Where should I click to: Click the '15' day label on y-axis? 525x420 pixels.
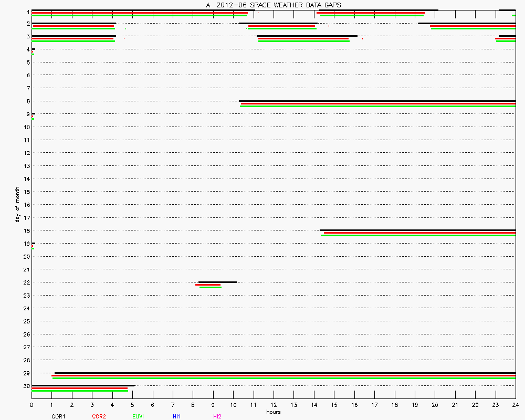click(x=26, y=192)
